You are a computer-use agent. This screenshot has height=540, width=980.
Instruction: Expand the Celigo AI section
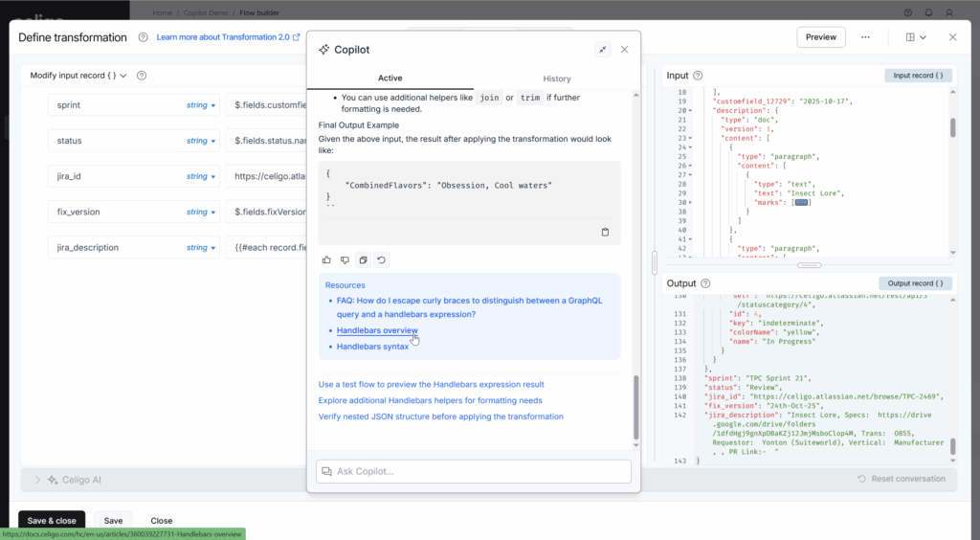(38, 479)
